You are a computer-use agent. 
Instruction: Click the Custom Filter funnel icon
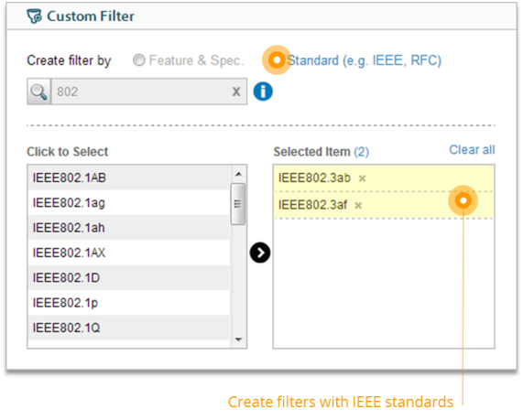click(x=35, y=16)
